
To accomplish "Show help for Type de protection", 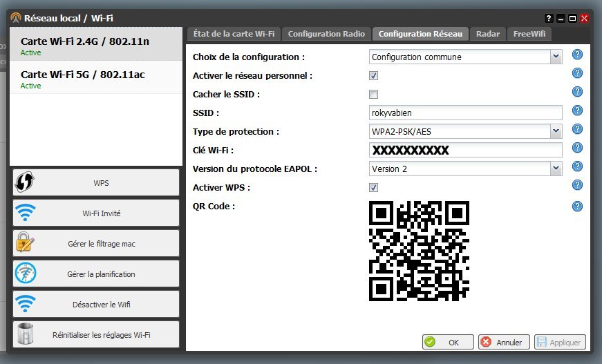I will [x=577, y=129].
